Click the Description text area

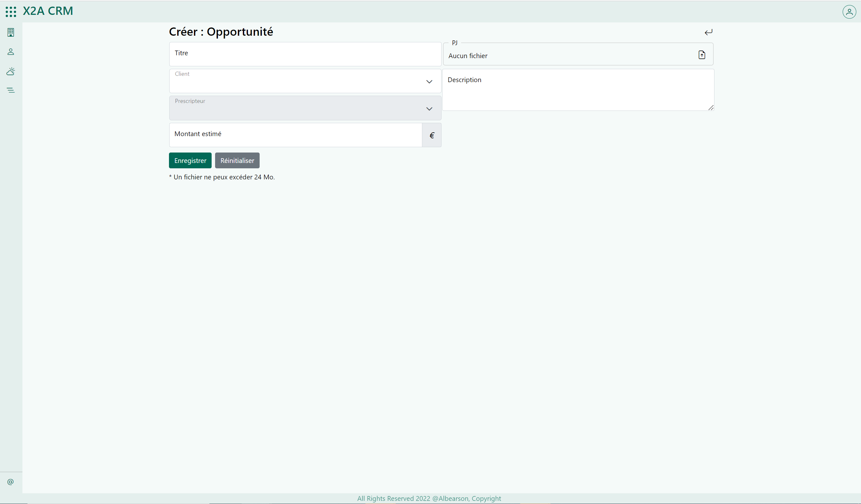point(578,90)
